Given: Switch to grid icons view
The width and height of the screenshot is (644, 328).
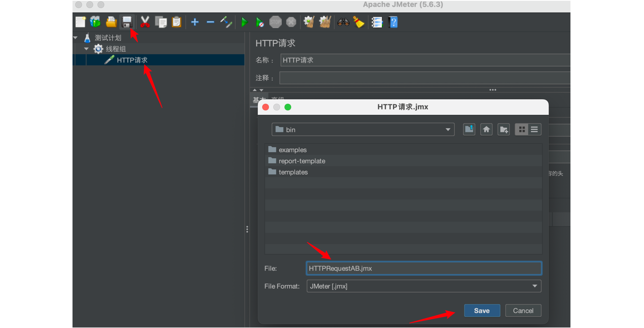Looking at the screenshot, I should (522, 129).
